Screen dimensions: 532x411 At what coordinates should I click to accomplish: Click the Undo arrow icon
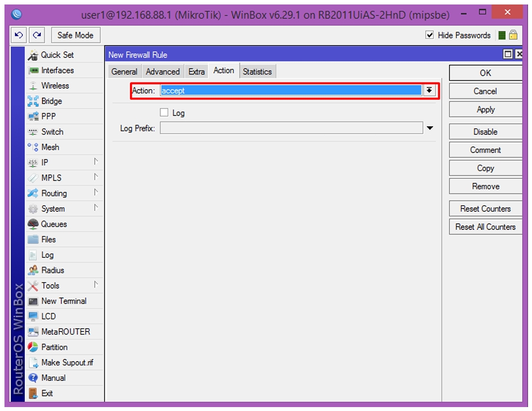coord(18,35)
